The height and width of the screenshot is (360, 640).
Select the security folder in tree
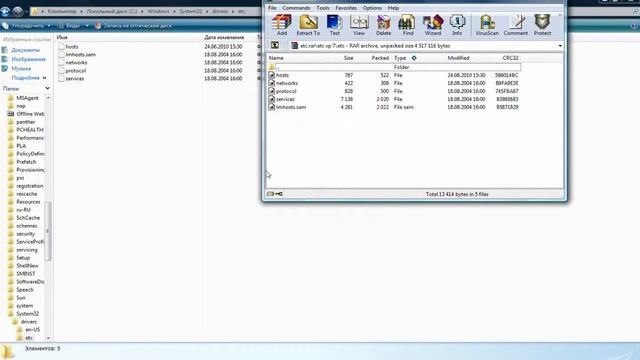click(x=25, y=233)
